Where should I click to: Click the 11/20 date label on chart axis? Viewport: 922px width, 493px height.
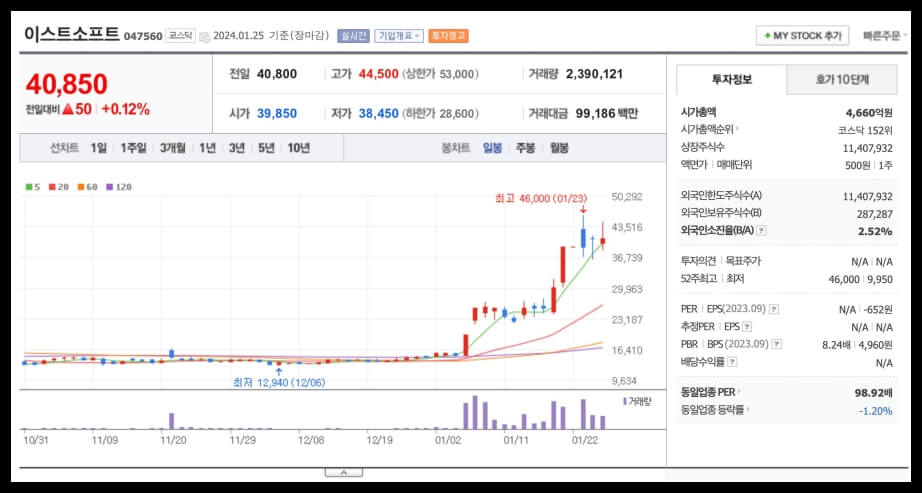point(172,439)
